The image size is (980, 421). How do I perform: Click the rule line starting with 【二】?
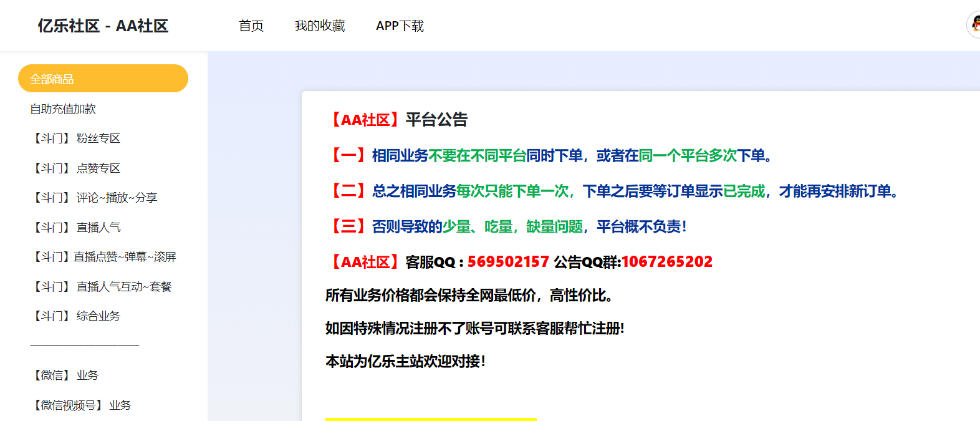pos(613,191)
